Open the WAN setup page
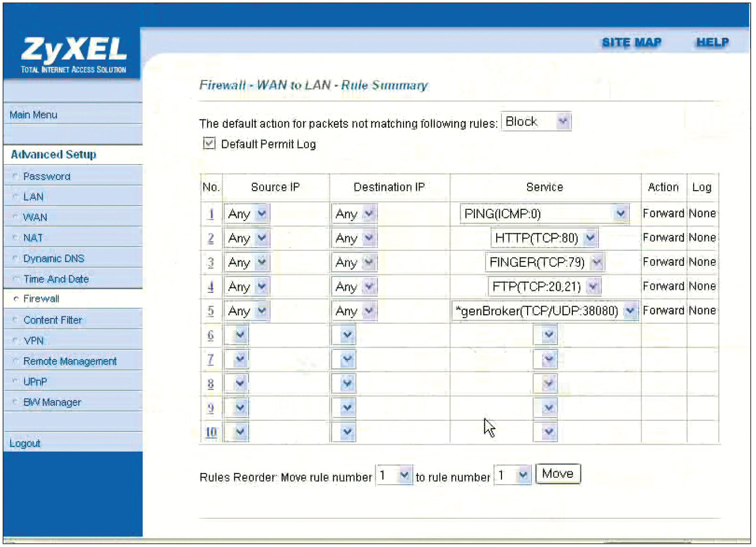The image size is (756, 547). click(x=35, y=217)
